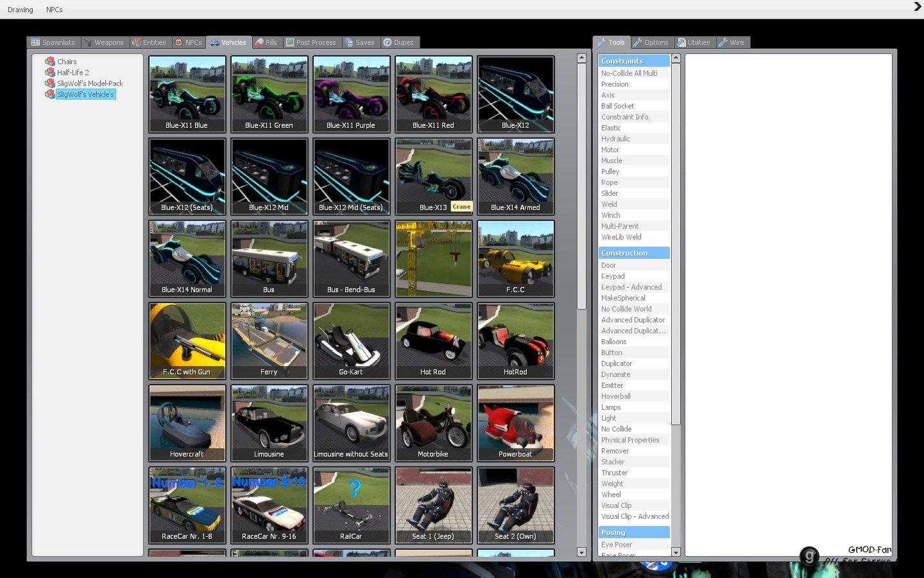Open the Options tab

point(651,42)
